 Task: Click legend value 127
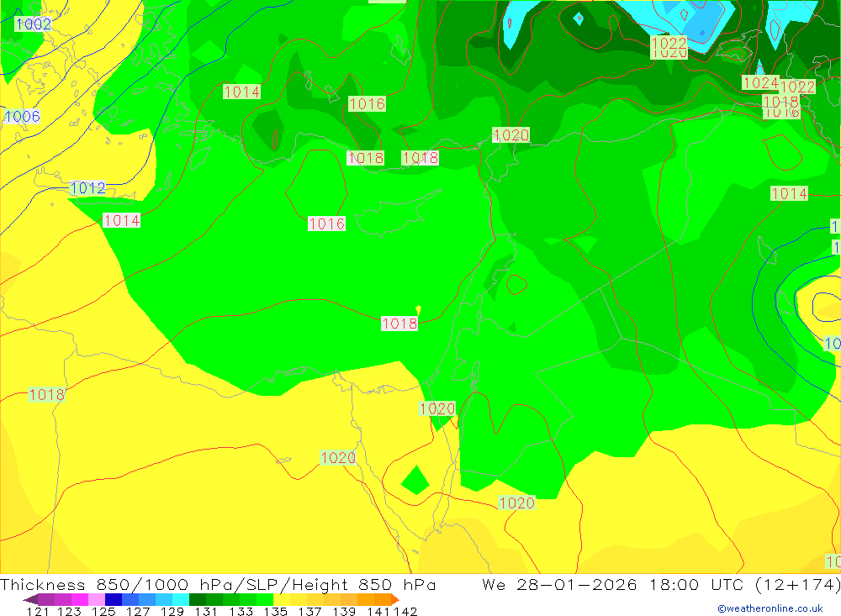click(x=138, y=611)
